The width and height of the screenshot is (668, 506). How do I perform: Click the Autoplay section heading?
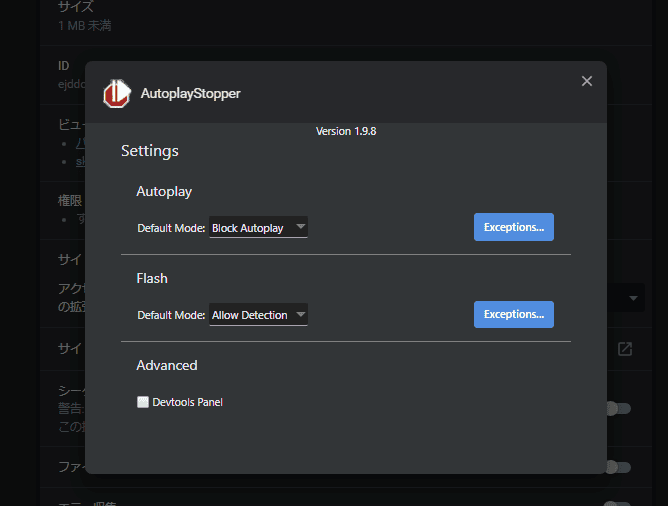tap(164, 192)
